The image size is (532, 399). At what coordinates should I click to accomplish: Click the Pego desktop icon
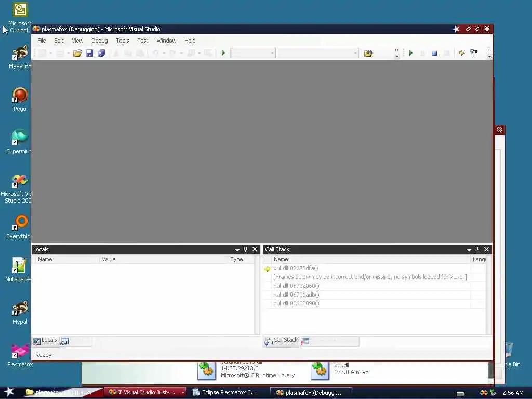[x=20, y=99]
